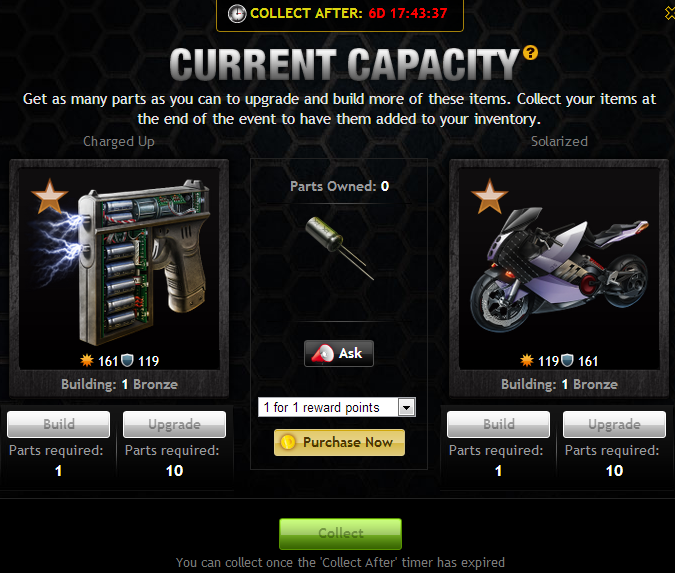Click the attack icon under Charged Up
The width and height of the screenshot is (675, 573).
87,360
